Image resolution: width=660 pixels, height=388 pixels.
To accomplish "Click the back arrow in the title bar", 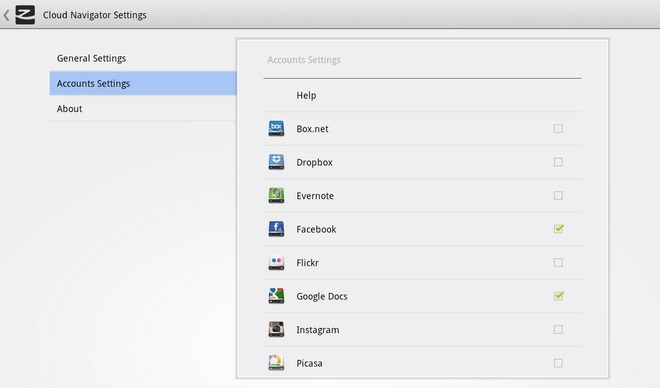I will 6,16.
